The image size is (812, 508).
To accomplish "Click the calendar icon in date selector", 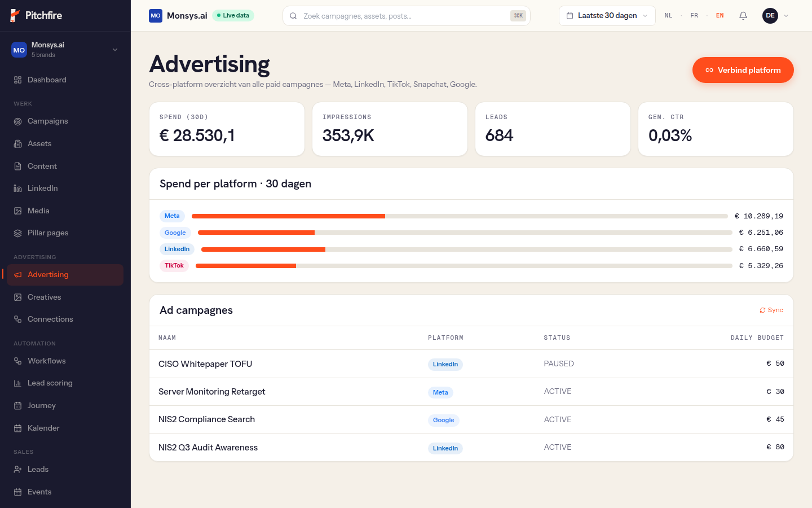I will point(570,16).
